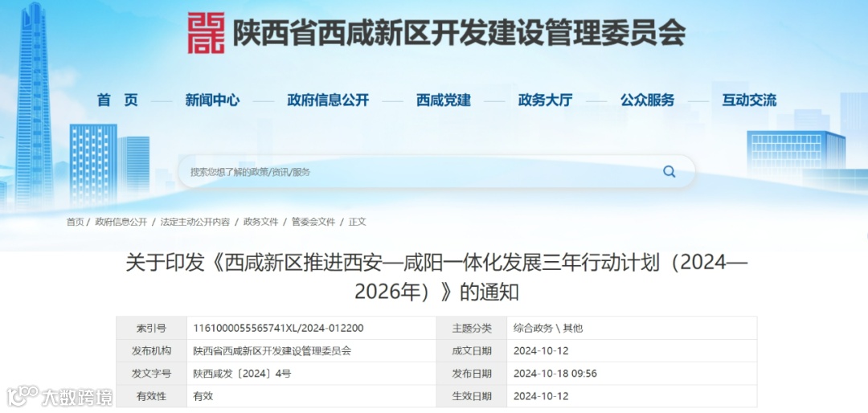The image size is (868, 413).
Task: Click the 主题分类 label cell
Action: coord(472,329)
